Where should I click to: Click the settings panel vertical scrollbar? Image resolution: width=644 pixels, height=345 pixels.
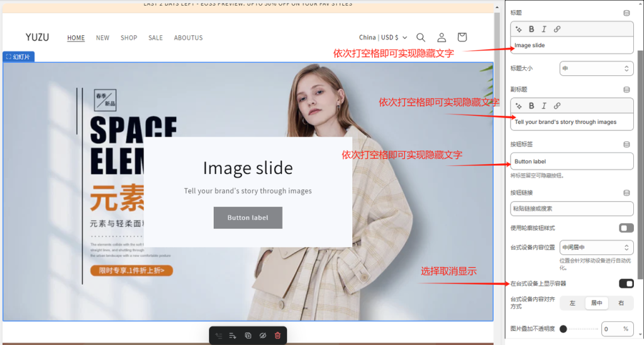(x=641, y=164)
